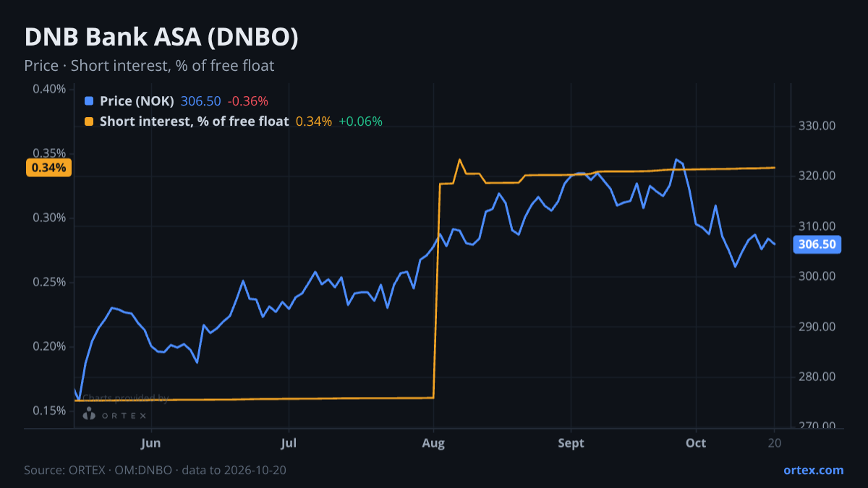Click the Jul x-axis label
Viewport: 868px width, 488px height.
coord(289,442)
